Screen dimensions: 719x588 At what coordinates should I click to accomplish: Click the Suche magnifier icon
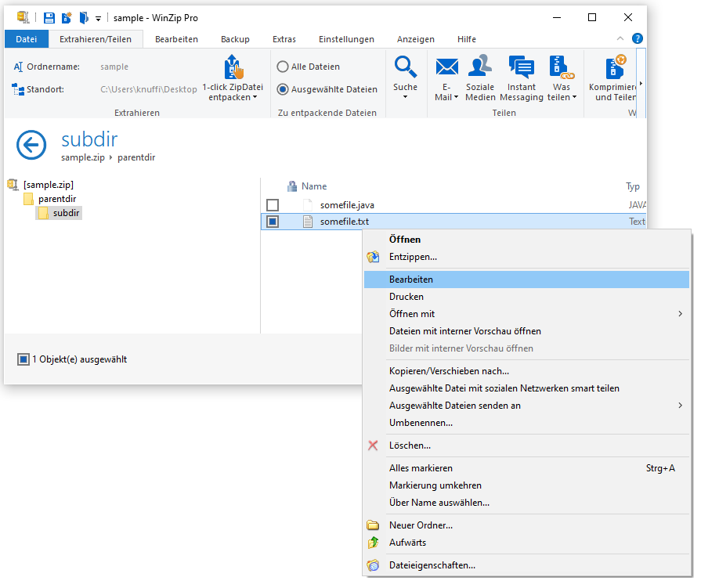coord(406,67)
